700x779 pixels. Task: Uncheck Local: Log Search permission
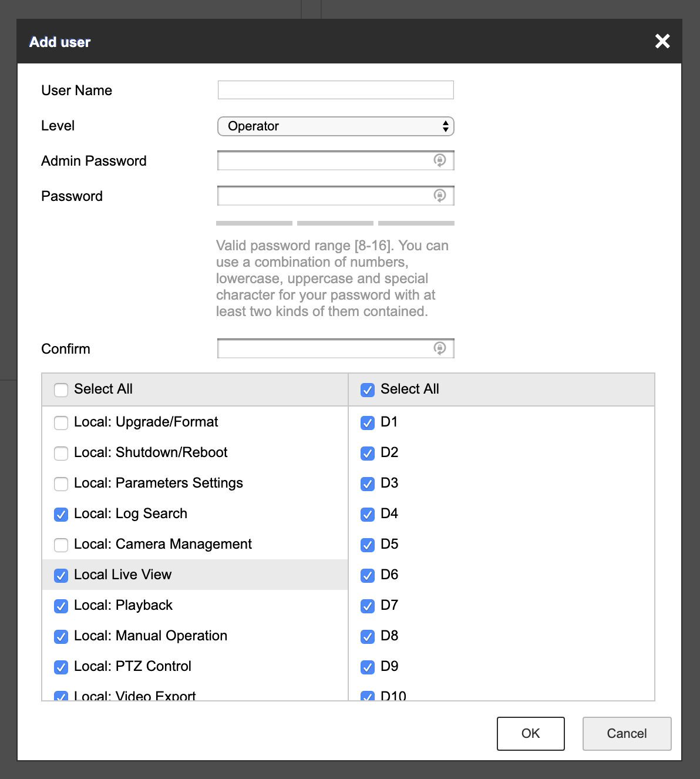coord(61,515)
